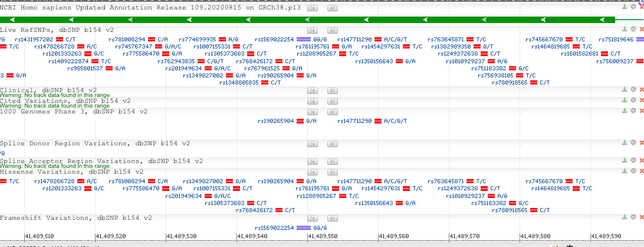The width and height of the screenshot is (644, 247).
Task: Download the Splice Donor Region Variations track
Action: (625, 142)
